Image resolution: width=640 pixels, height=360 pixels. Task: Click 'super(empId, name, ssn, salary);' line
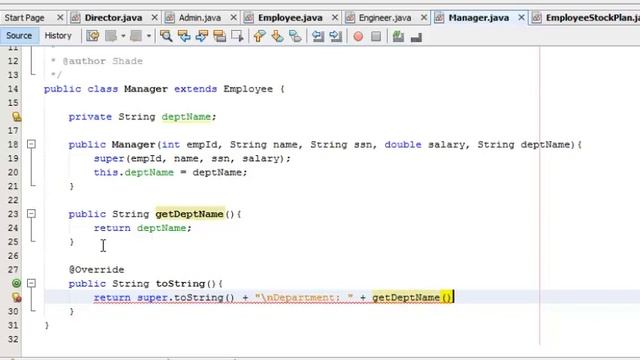pos(192,158)
